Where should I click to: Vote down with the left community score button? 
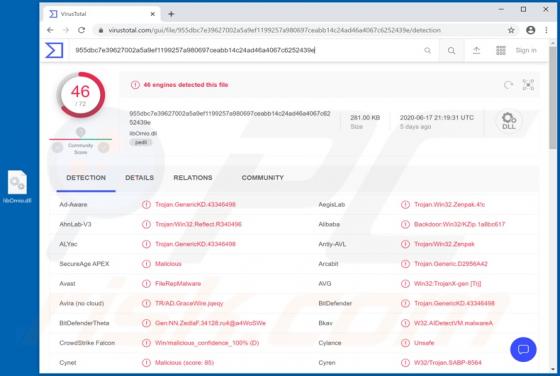click(x=58, y=147)
